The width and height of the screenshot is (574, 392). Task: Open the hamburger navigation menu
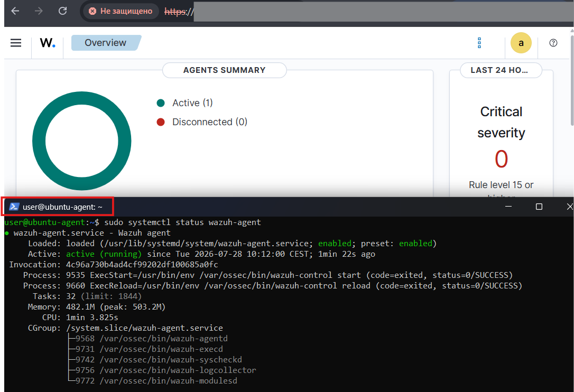click(16, 43)
